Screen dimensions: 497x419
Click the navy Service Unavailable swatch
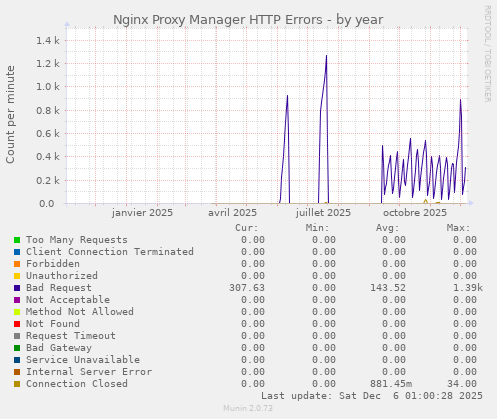point(17,360)
